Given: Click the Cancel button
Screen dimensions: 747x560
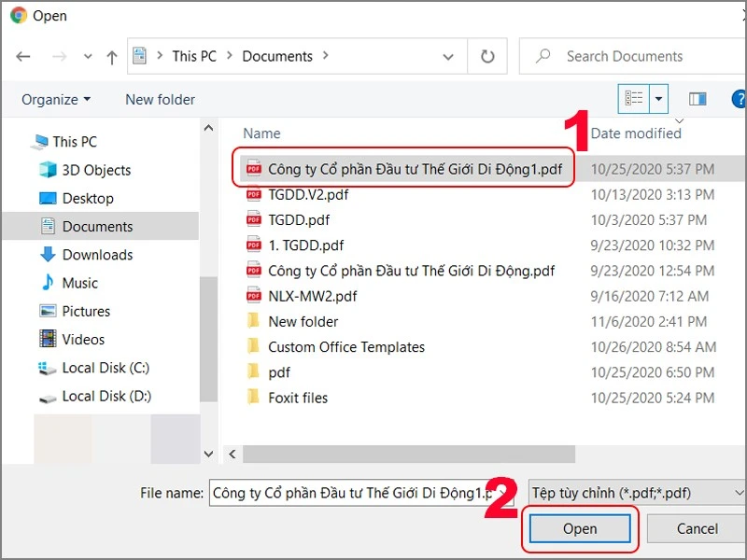Looking at the screenshot, I should point(697,528).
